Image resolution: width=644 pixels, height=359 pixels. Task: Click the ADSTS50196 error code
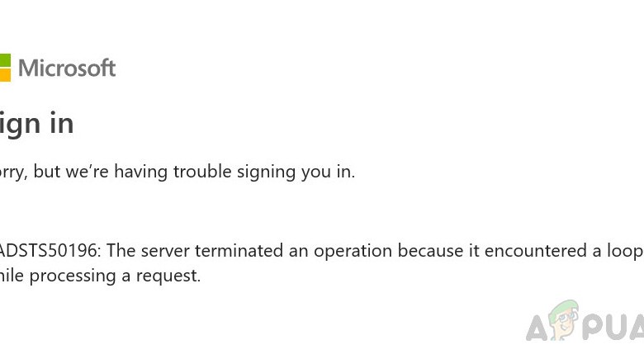[x=49, y=250]
